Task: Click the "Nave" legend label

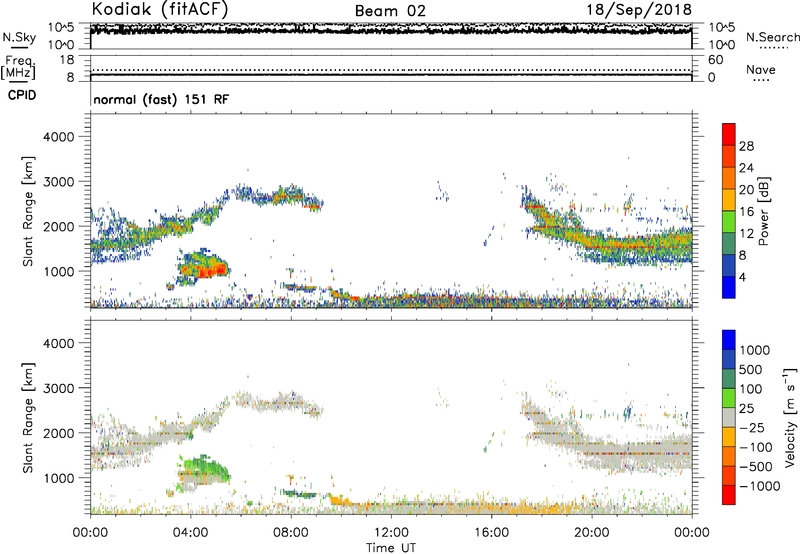Action: point(761,70)
